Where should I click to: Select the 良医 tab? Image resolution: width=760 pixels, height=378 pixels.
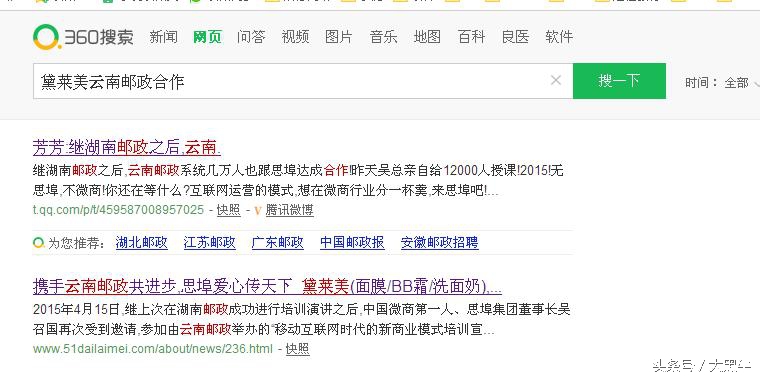point(515,37)
